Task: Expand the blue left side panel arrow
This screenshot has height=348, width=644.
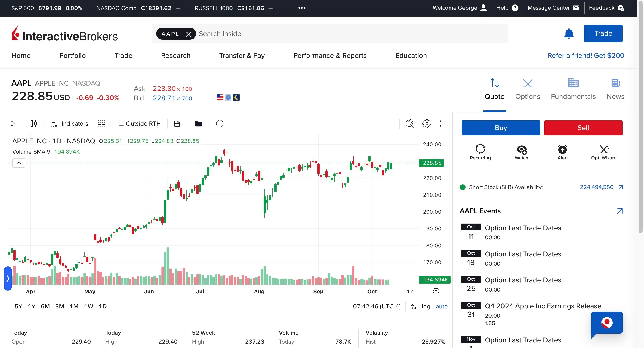Action: point(8,278)
